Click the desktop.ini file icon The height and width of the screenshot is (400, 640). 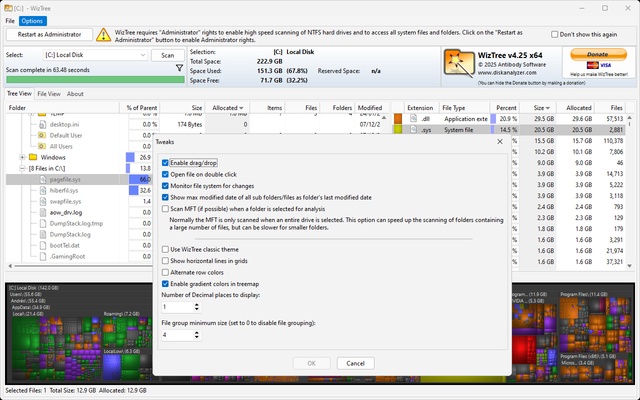[42, 124]
